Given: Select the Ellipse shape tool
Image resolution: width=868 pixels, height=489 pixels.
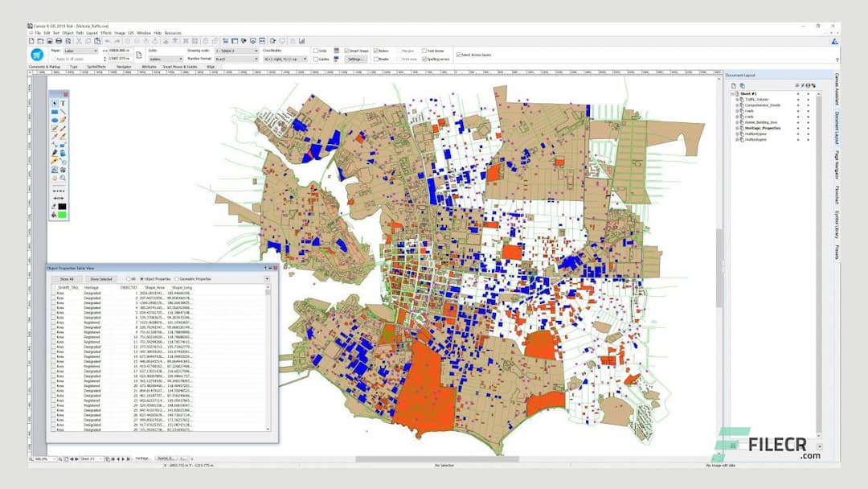Looking at the screenshot, I should (54, 120).
